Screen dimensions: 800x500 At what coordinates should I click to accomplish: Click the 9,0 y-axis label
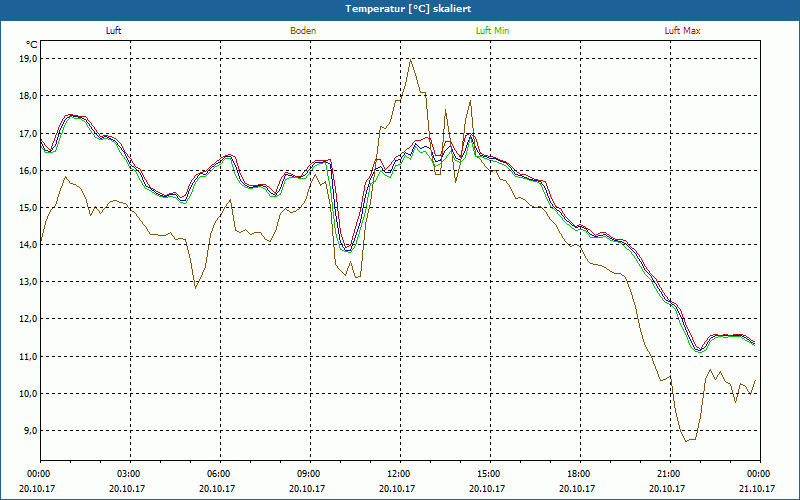click(31, 431)
